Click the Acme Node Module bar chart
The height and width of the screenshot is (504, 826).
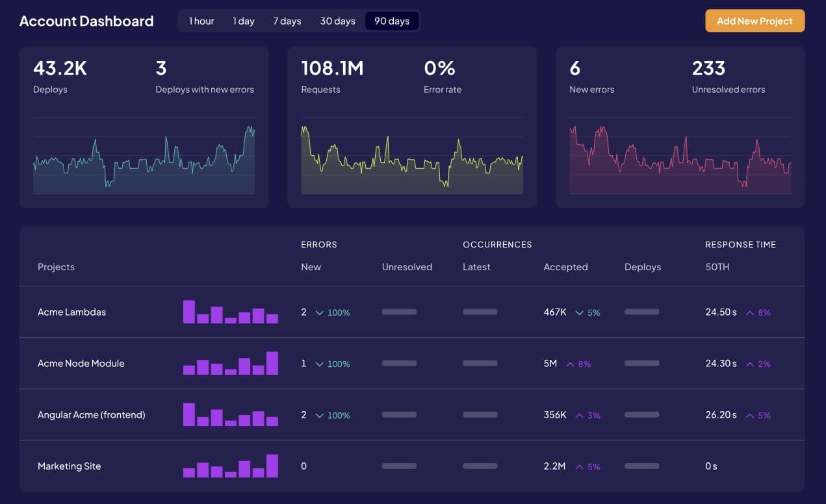coord(231,363)
